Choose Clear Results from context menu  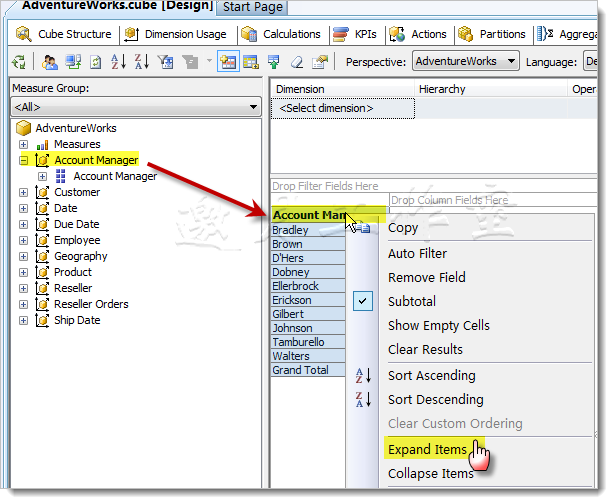point(425,349)
